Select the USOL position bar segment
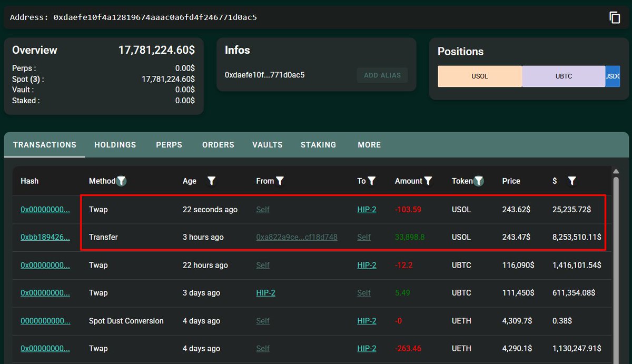The width and height of the screenshot is (632, 364). (480, 76)
